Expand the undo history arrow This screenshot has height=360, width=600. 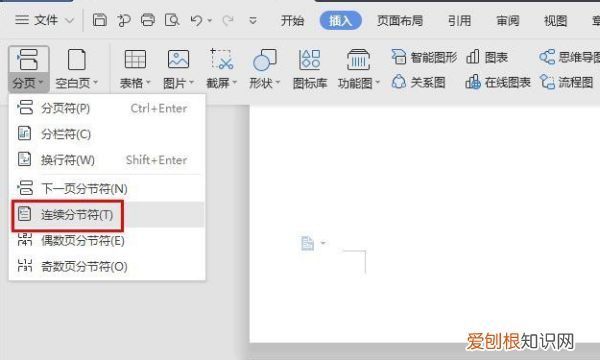point(210,20)
